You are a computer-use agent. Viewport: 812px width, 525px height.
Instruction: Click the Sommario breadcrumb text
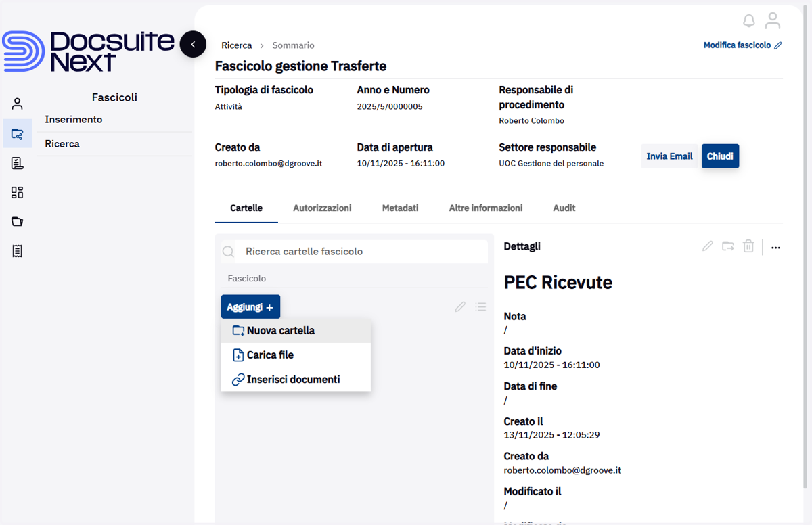pyautogui.click(x=293, y=45)
